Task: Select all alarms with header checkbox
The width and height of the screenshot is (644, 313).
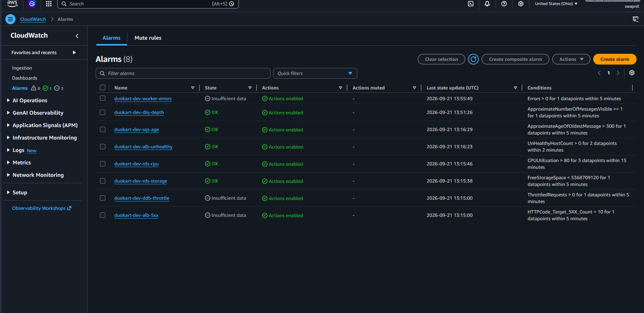Action: pos(103,87)
